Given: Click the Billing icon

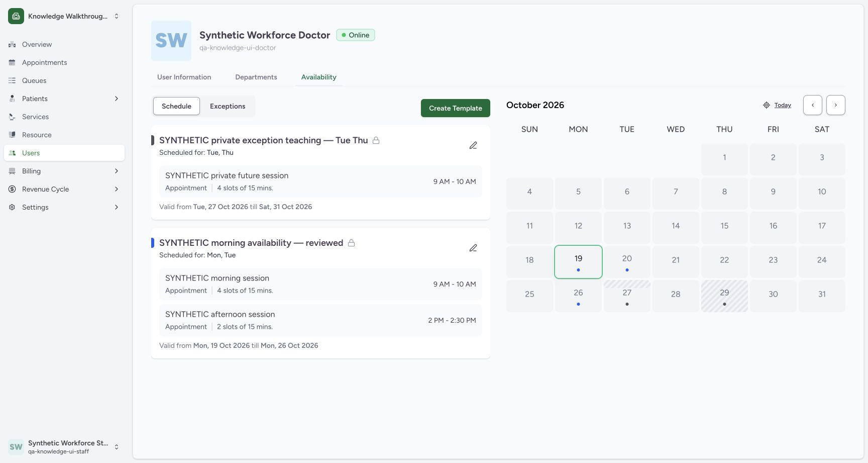Looking at the screenshot, I should click(x=12, y=171).
